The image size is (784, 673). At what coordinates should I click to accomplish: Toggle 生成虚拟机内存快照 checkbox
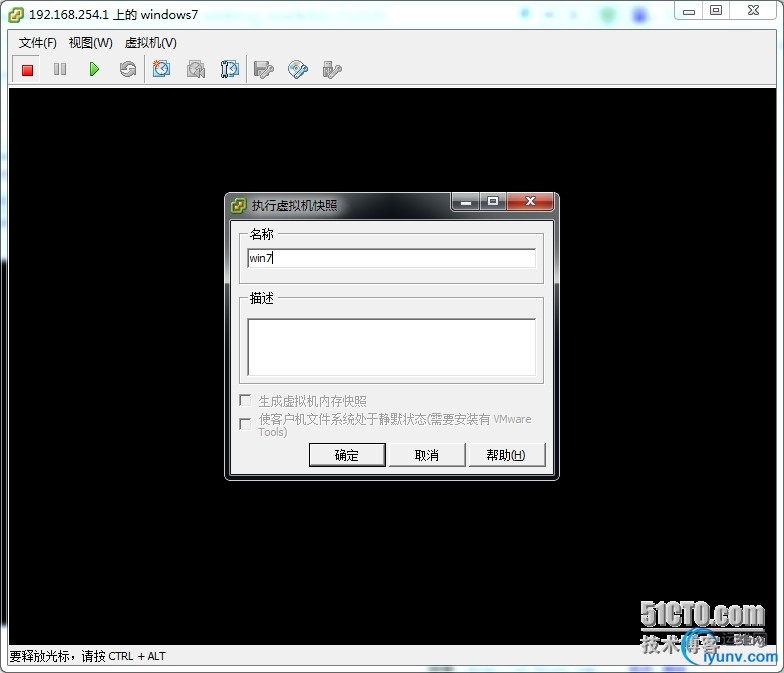(x=245, y=400)
